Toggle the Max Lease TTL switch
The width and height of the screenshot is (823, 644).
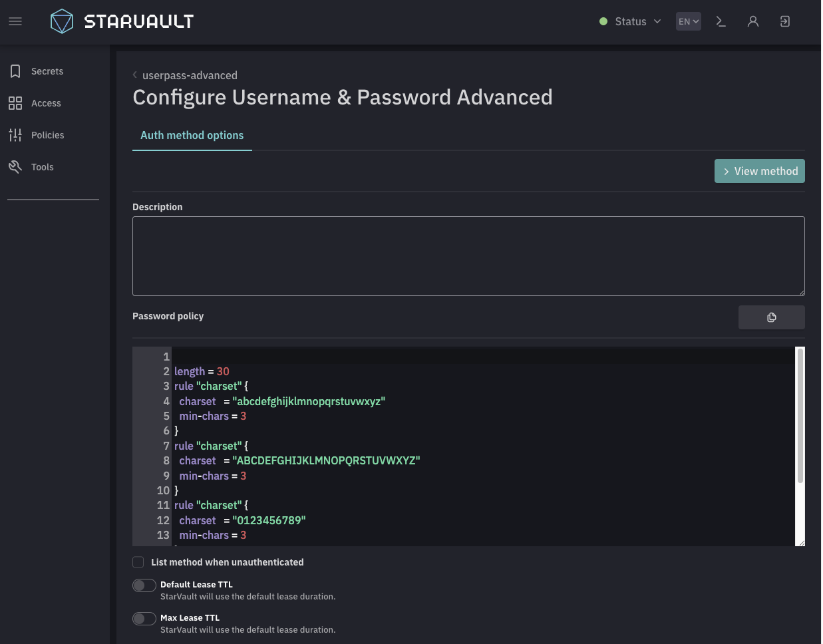(144, 619)
